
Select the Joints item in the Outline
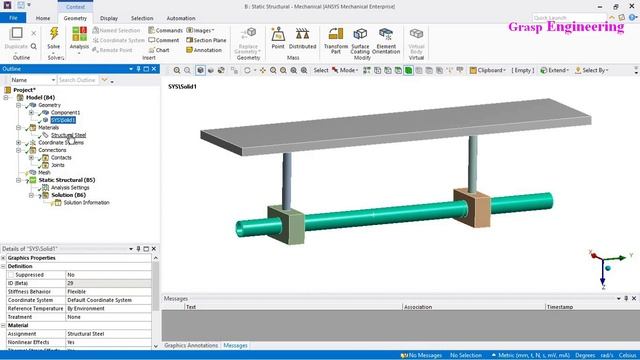pos(58,165)
